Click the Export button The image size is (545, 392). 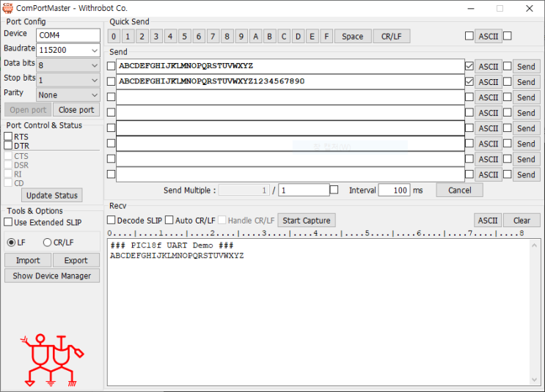pyautogui.click(x=76, y=260)
